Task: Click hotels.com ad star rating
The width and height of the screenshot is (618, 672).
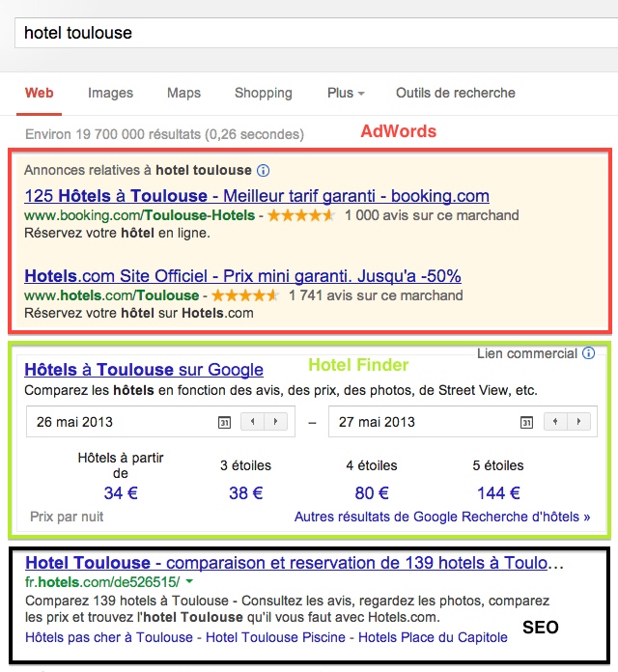Action: click(x=245, y=295)
